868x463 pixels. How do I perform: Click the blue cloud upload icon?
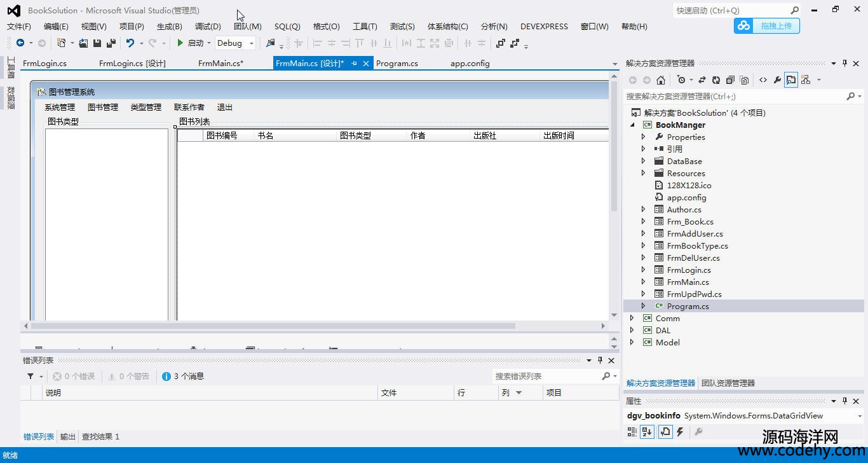(743, 25)
